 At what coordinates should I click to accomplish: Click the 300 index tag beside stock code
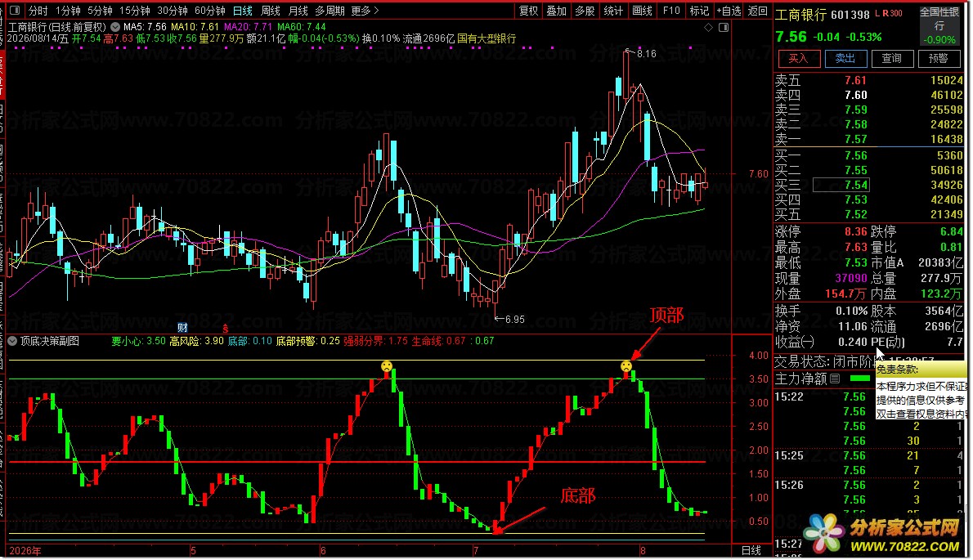coord(896,14)
